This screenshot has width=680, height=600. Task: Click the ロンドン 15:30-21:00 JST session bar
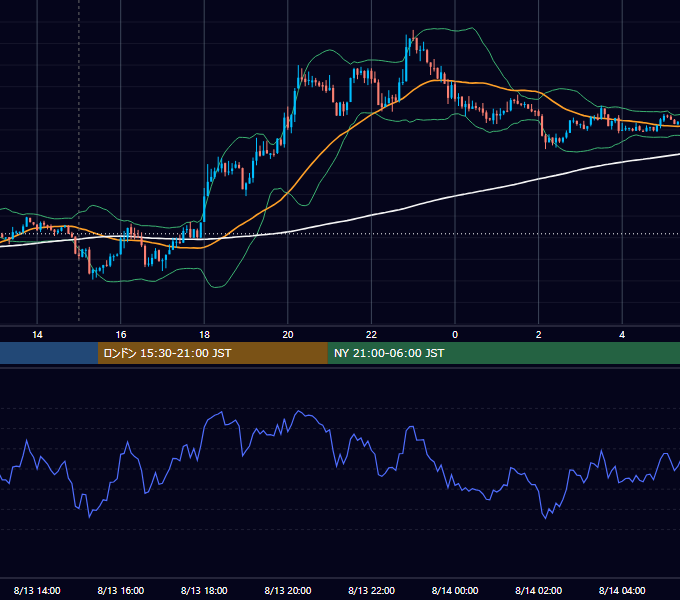212,353
